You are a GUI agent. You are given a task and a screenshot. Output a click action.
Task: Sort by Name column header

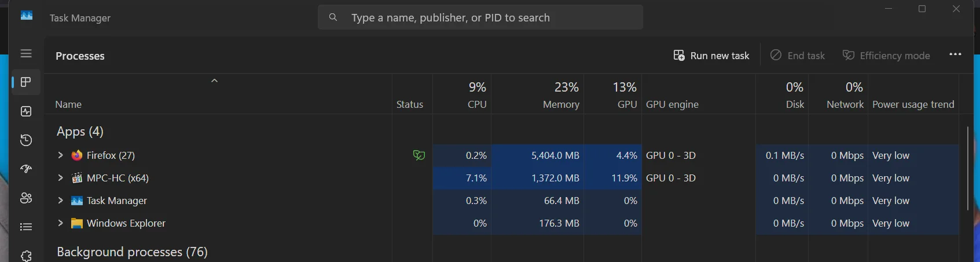coord(68,104)
